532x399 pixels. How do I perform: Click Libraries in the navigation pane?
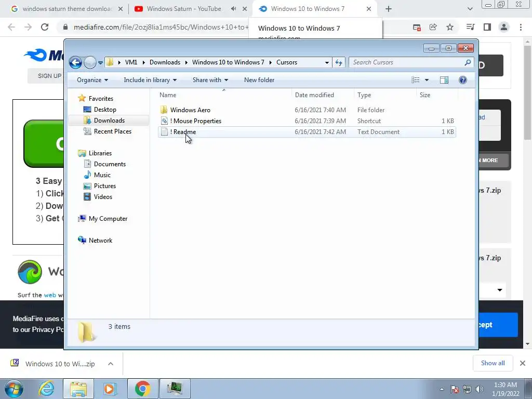click(100, 153)
